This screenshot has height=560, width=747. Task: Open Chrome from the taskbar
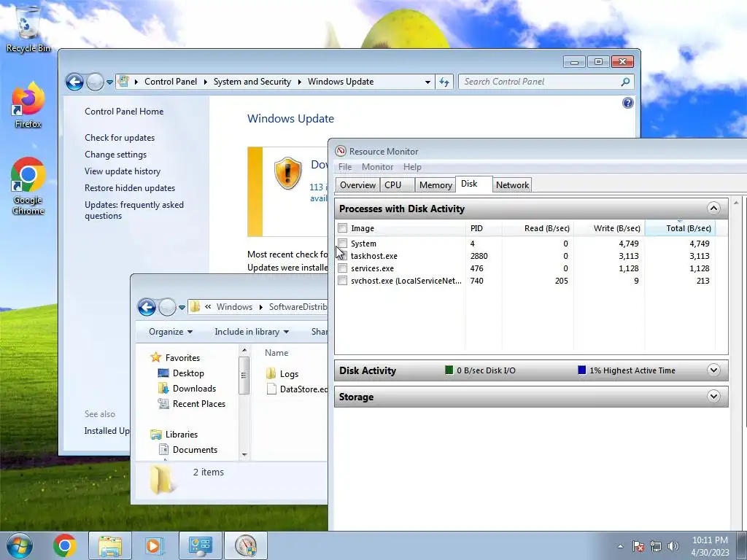point(65,545)
